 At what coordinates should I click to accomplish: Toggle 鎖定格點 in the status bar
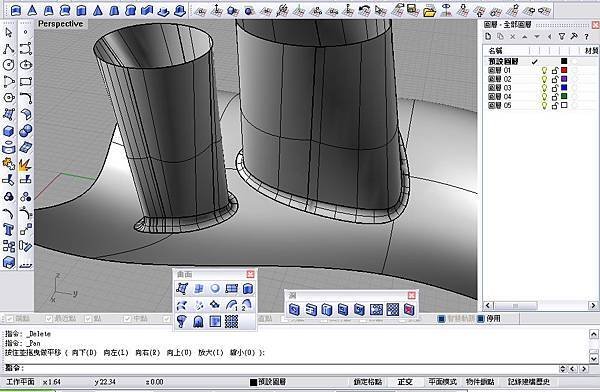tap(368, 382)
